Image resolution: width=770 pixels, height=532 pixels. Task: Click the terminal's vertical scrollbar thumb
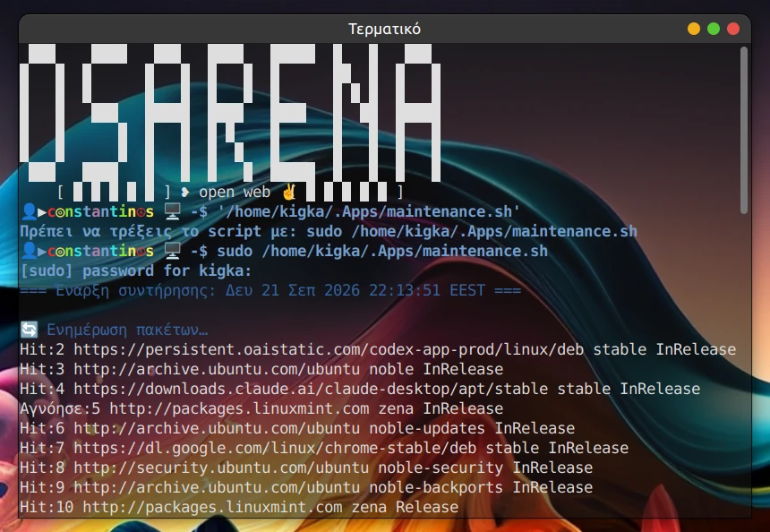pyautogui.click(x=744, y=130)
